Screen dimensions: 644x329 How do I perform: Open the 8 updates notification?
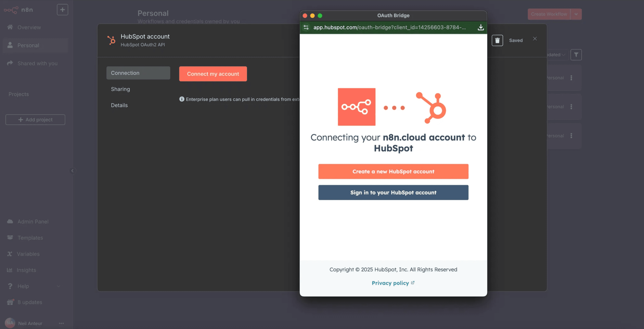pyautogui.click(x=30, y=302)
